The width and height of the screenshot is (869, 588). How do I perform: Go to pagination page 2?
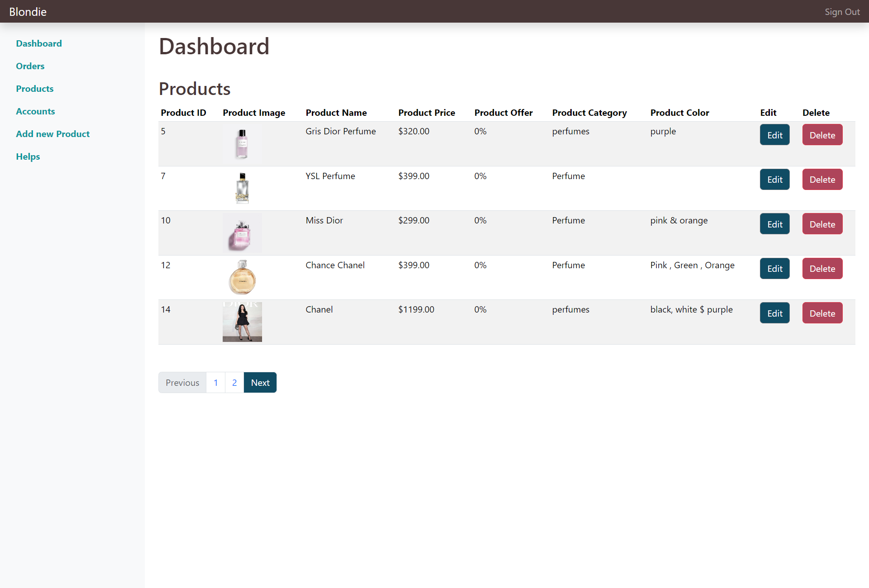[x=234, y=383]
